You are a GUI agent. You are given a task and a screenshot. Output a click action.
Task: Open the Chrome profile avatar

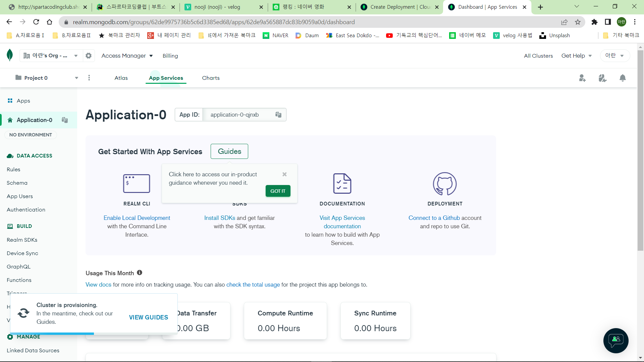click(622, 22)
